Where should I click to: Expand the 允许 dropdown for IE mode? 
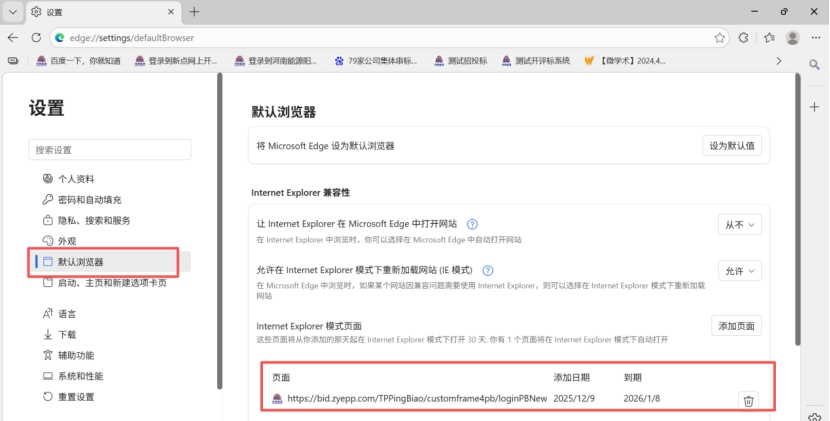point(739,271)
